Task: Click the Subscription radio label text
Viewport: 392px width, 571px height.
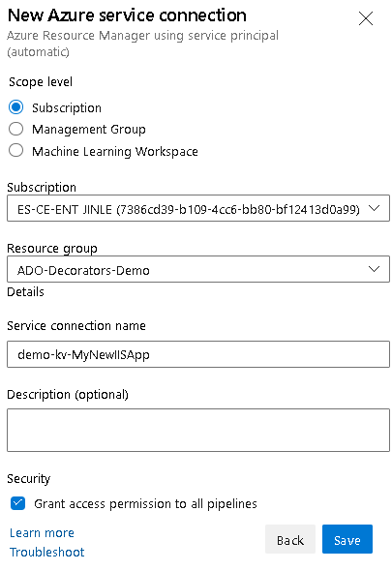Action: coord(67,108)
